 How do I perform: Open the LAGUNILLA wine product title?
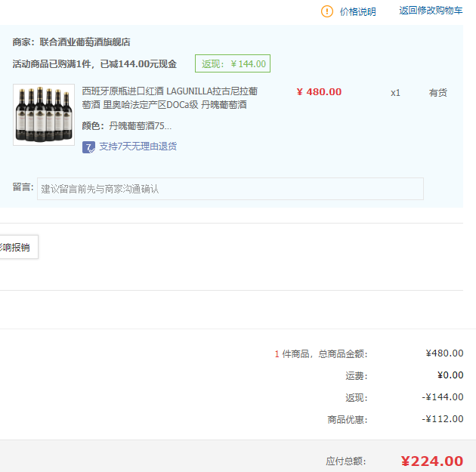pyautogui.click(x=170, y=97)
